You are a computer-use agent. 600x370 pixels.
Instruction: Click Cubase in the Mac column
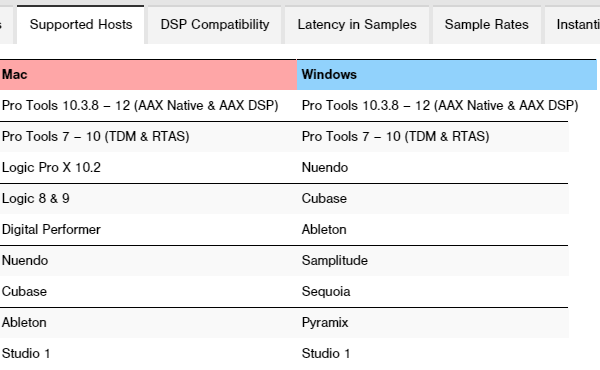24,292
